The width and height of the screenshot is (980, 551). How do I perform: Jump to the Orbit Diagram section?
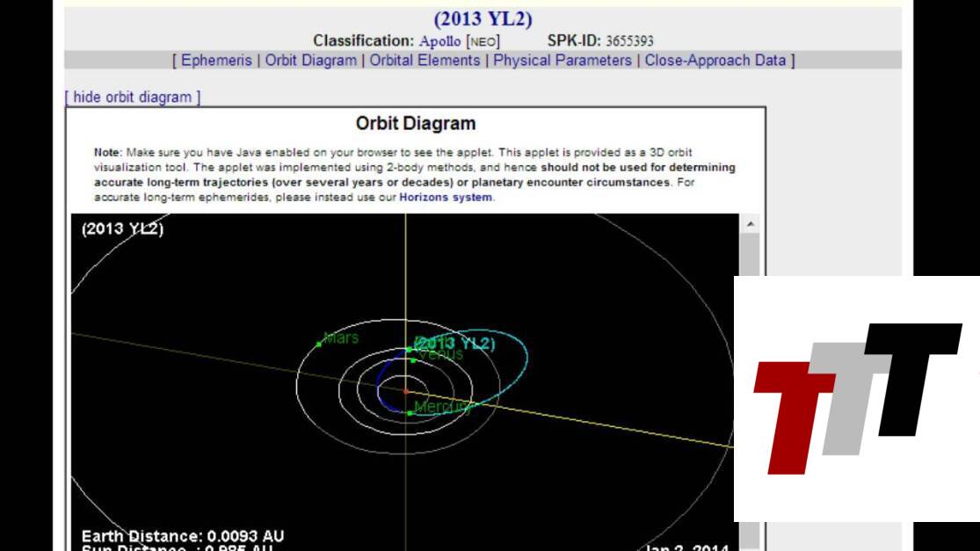(311, 61)
